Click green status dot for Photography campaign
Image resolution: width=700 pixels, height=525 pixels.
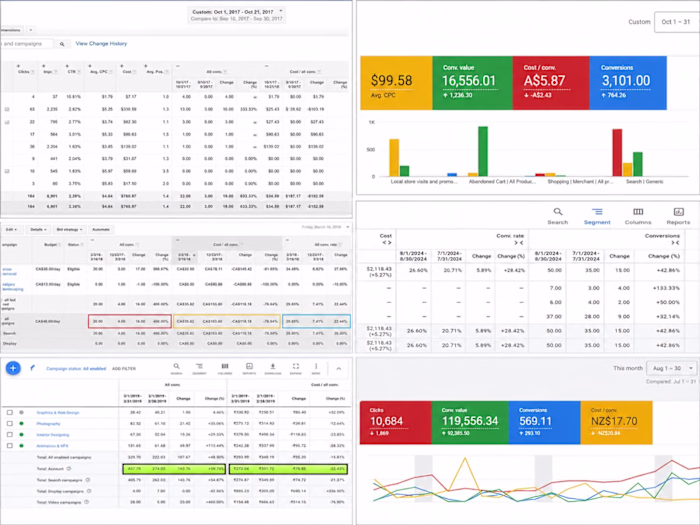(x=21, y=424)
